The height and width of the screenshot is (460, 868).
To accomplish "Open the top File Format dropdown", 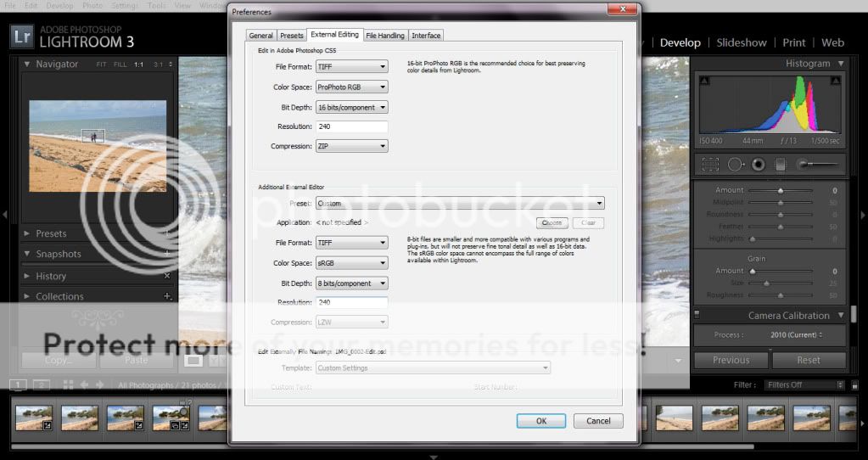I will (x=351, y=66).
